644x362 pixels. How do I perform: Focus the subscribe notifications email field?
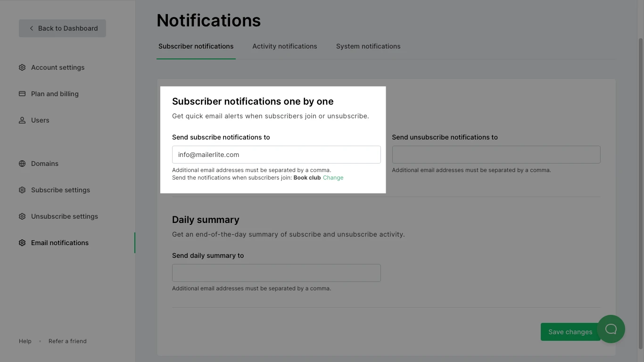(276, 155)
